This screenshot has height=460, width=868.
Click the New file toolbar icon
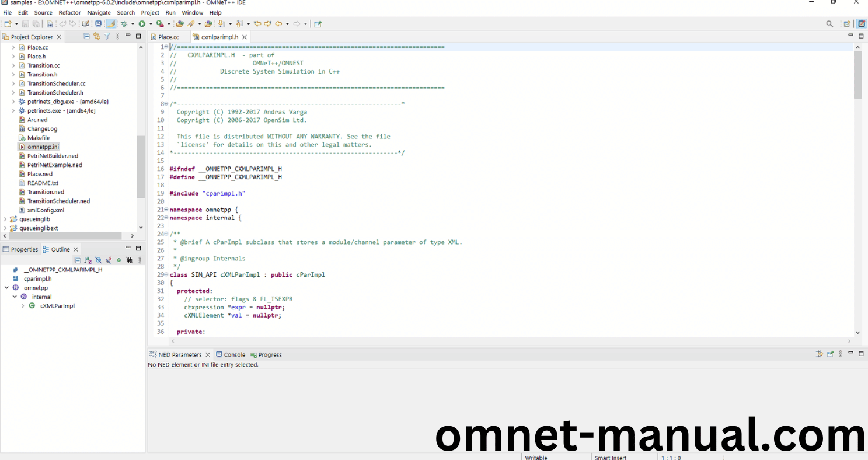coord(8,24)
